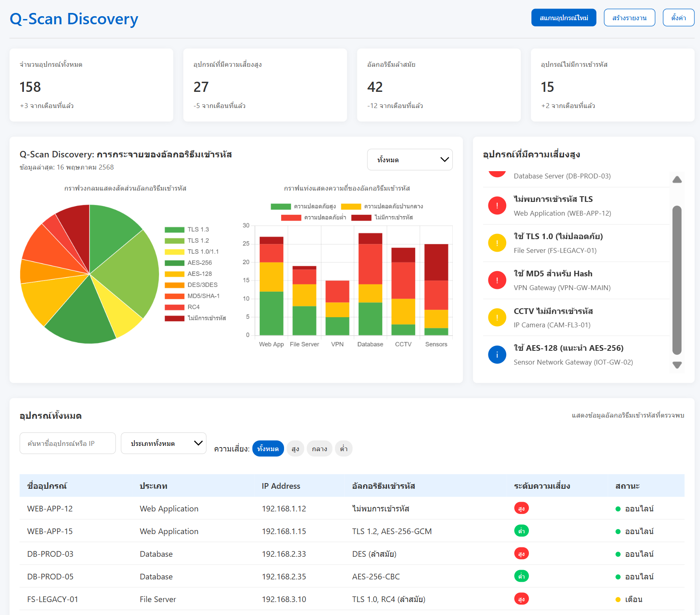Click red alert icon for WEB-APP-12
The image size is (700, 615).
(497, 206)
